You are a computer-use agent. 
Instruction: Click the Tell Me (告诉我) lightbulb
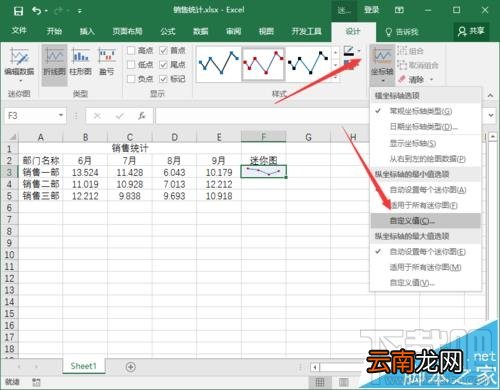[389, 32]
